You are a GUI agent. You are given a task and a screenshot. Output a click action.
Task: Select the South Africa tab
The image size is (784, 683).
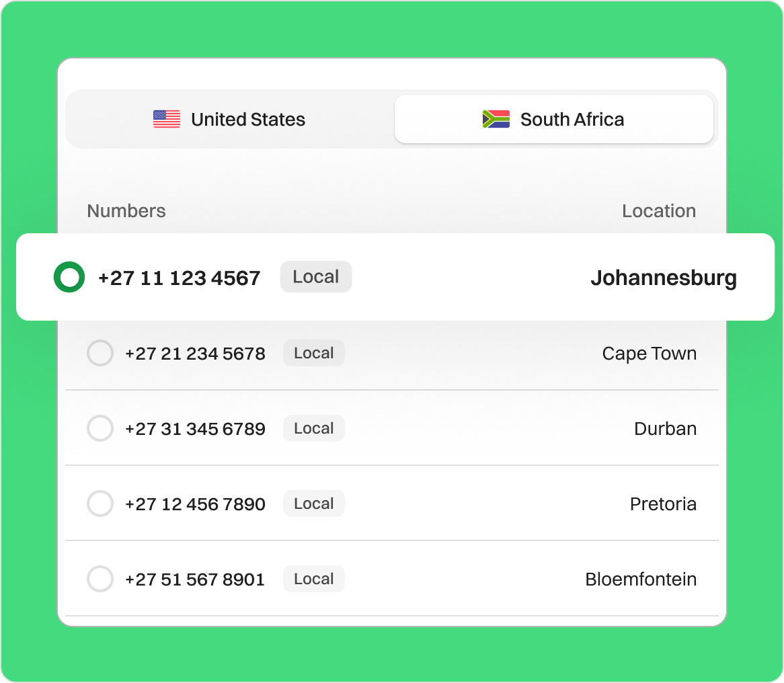(553, 120)
